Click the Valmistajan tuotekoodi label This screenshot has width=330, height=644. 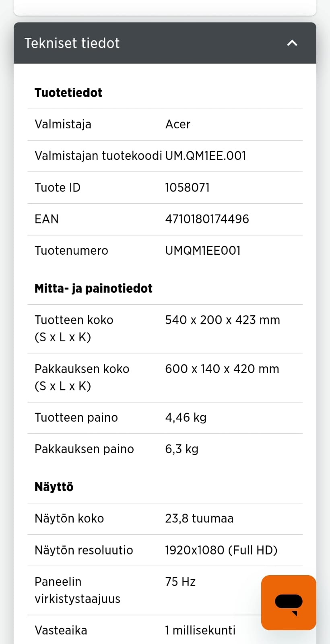pos(98,156)
